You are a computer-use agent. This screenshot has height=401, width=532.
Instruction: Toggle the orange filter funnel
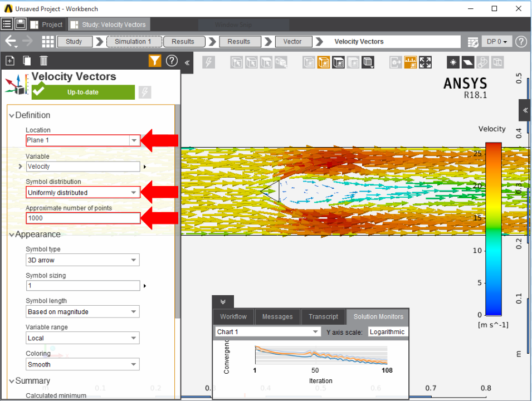pyautogui.click(x=155, y=61)
